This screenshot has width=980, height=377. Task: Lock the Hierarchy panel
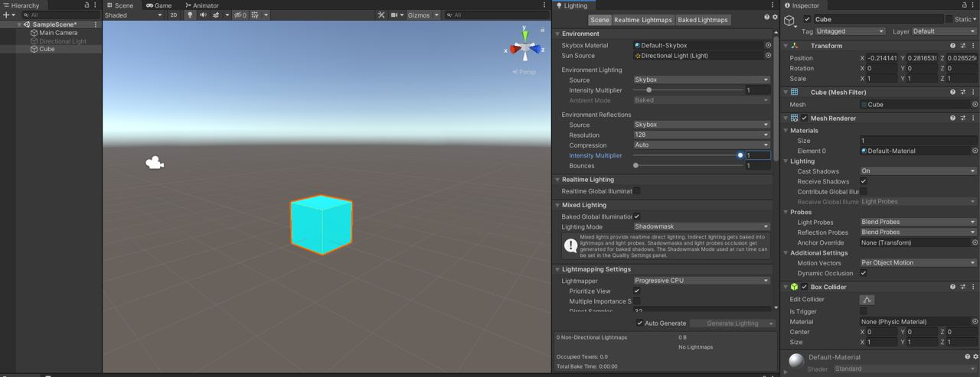click(x=86, y=5)
